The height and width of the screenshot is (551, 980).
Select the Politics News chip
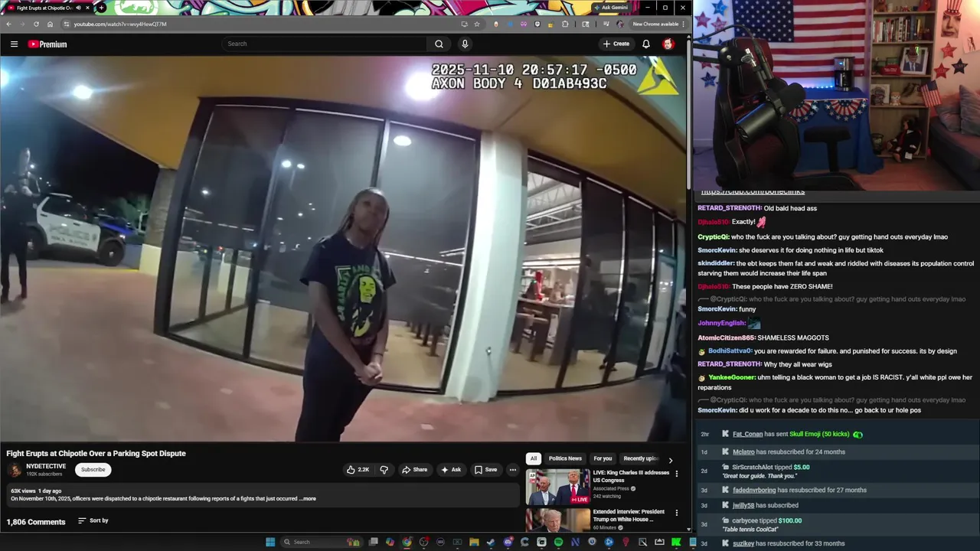click(x=565, y=458)
